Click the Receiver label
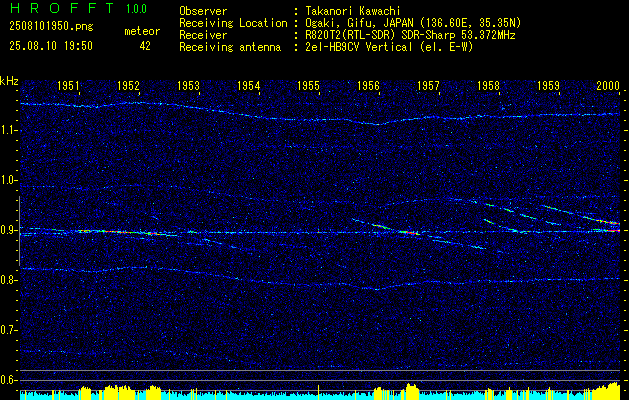The image size is (629, 400). pyautogui.click(x=203, y=35)
